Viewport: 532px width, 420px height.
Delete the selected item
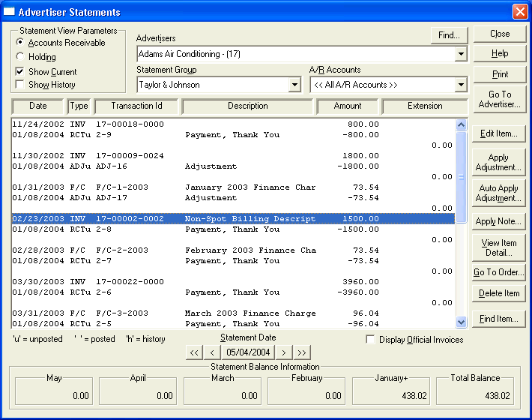[499, 293]
